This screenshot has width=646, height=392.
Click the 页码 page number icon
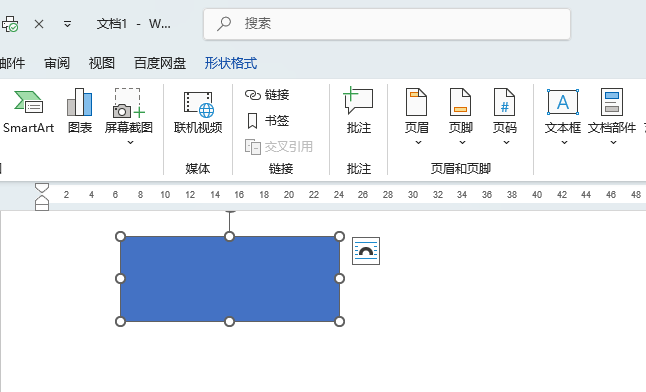click(x=505, y=102)
